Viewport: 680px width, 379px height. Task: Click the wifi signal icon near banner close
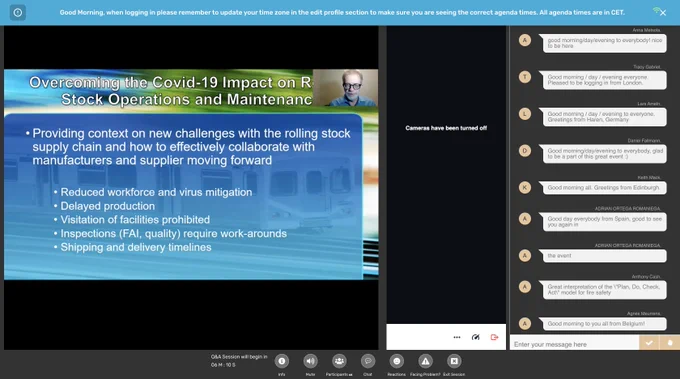click(656, 10)
